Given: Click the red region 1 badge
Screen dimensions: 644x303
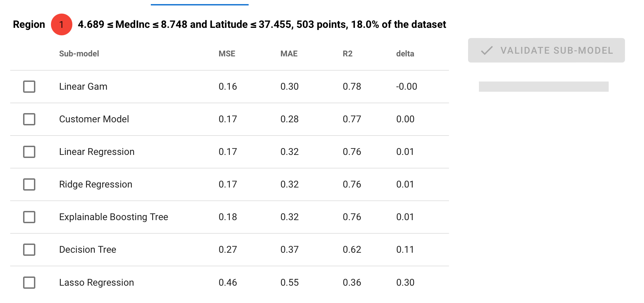Looking at the screenshot, I should pos(61,24).
